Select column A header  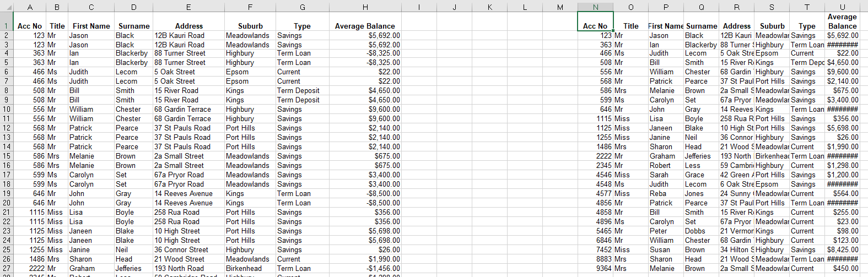(30, 7)
